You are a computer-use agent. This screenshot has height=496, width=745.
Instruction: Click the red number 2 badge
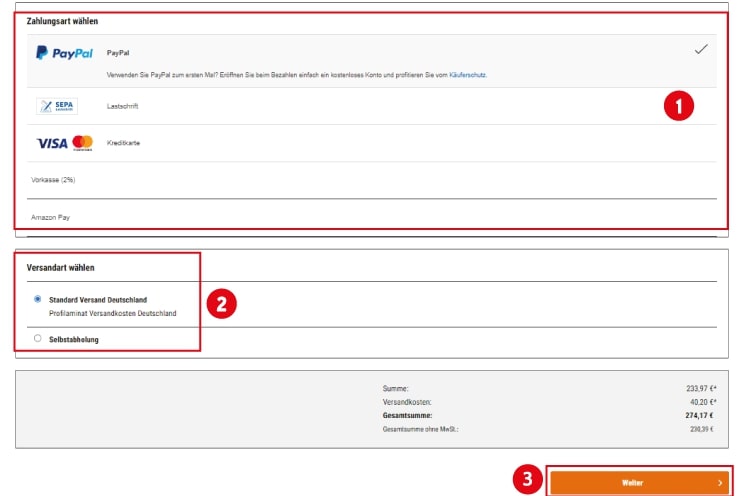221,303
